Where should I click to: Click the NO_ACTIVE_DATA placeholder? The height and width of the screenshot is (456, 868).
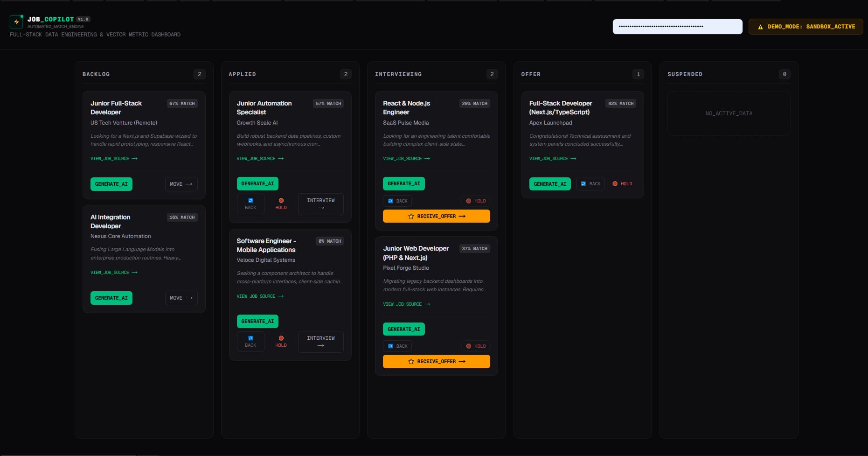pos(729,113)
